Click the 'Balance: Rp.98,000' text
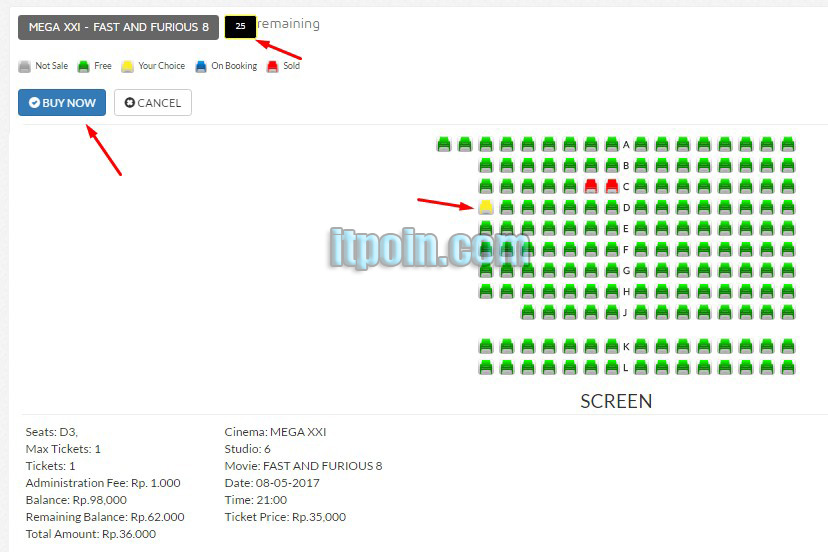This screenshot has width=828, height=552. (x=76, y=500)
